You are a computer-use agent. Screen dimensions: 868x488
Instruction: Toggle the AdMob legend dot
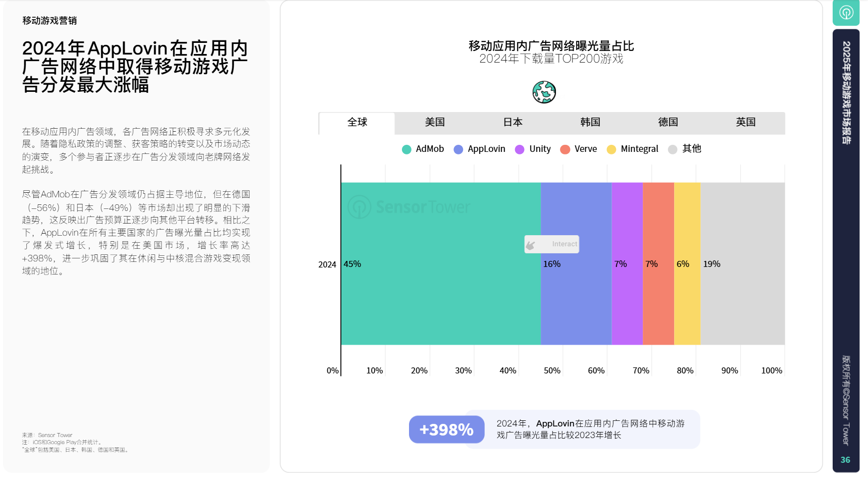tap(406, 149)
